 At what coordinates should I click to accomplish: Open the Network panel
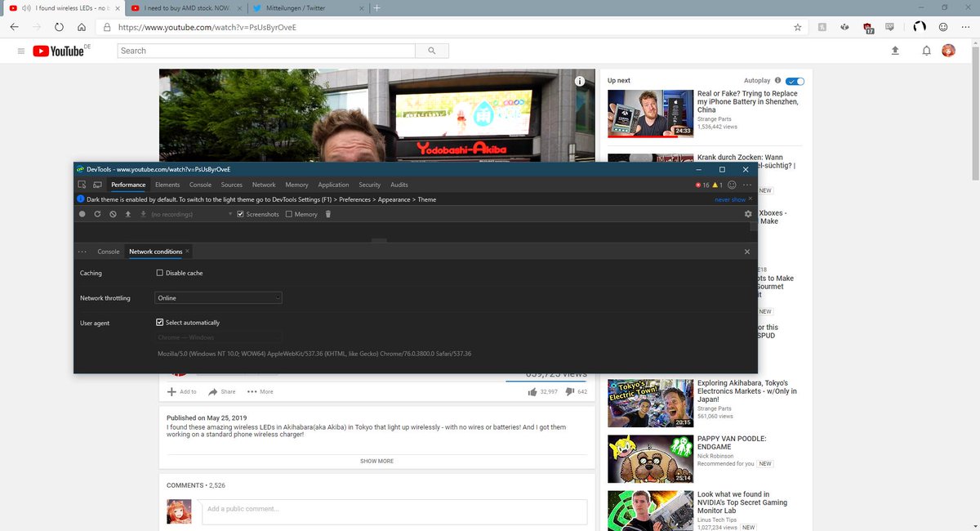[264, 185]
